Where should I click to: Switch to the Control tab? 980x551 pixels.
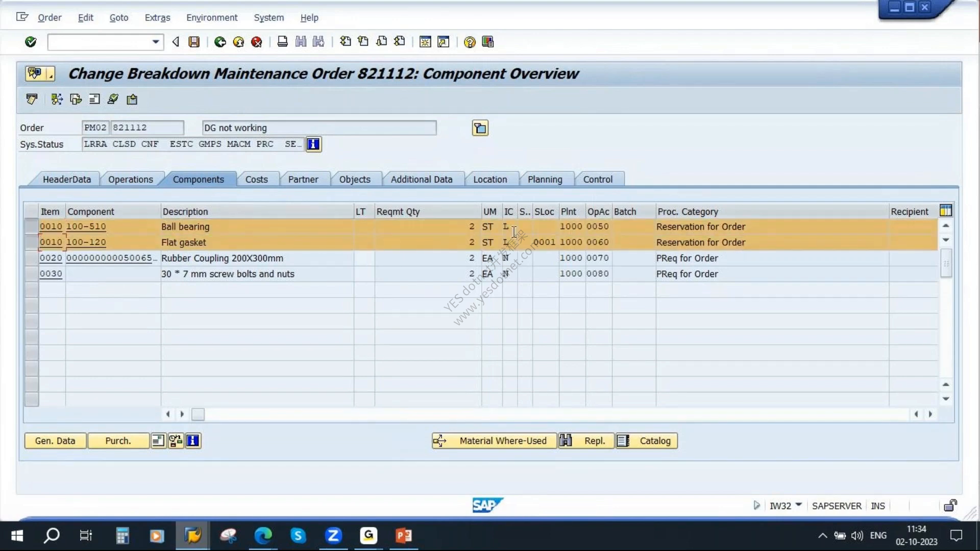coord(598,180)
